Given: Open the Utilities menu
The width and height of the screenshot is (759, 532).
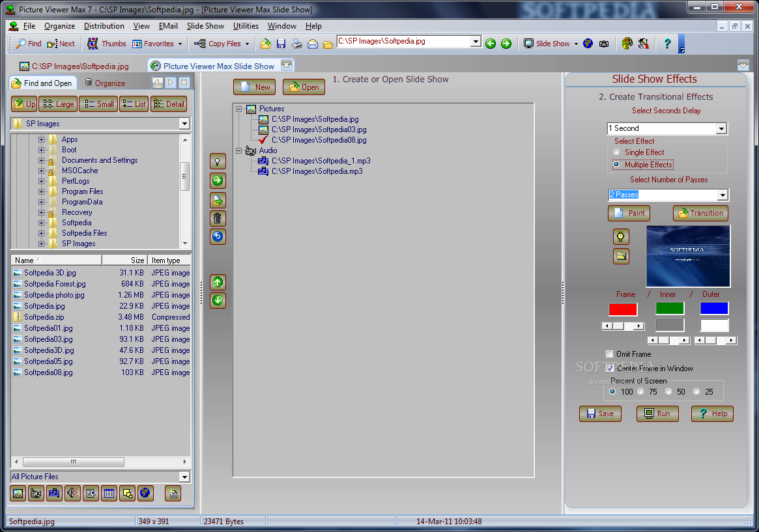Looking at the screenshot, I should click(246, 26).
